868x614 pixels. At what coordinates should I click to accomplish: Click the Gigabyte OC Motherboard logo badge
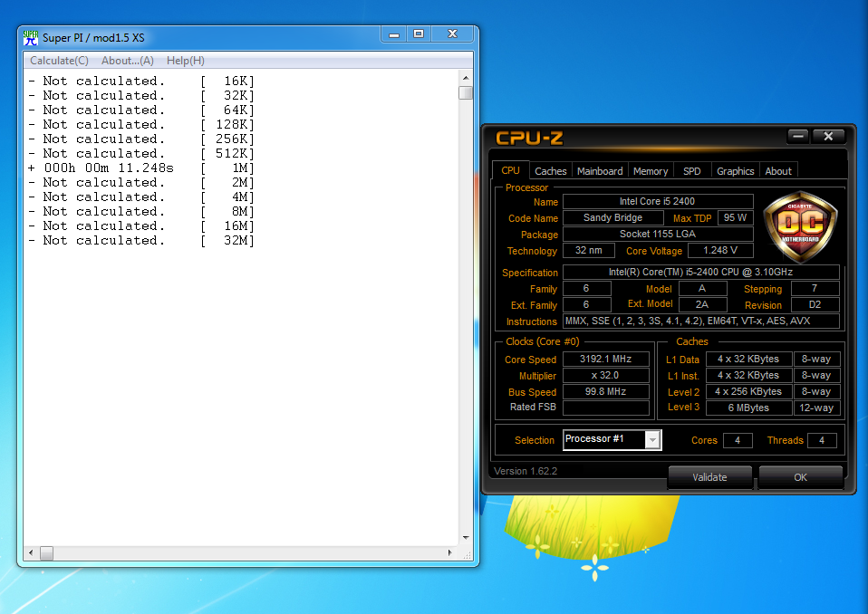(x=800, y=226)
